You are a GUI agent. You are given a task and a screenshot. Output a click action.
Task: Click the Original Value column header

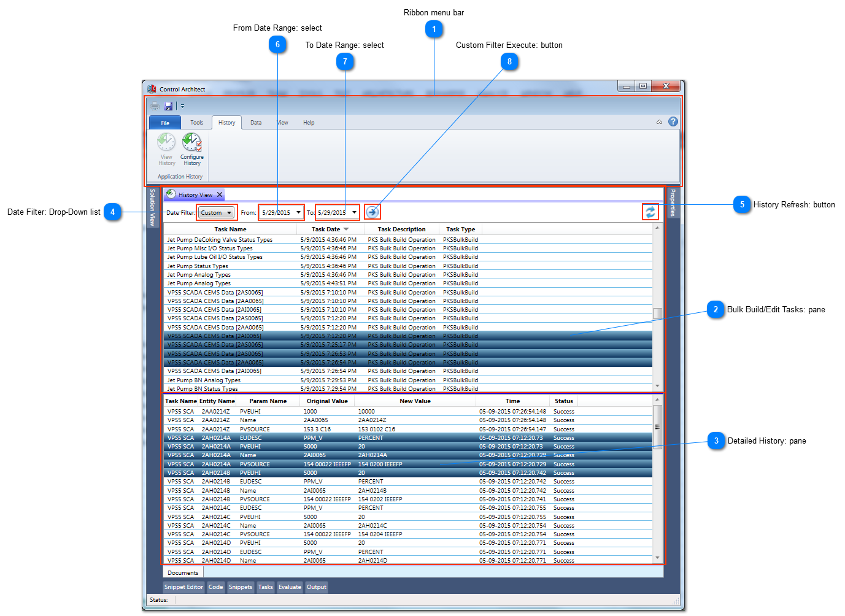pos(327,401)
